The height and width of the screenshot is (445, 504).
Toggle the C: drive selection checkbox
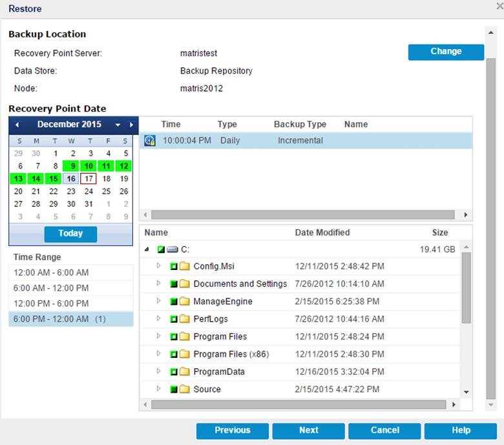coord(161,249)
